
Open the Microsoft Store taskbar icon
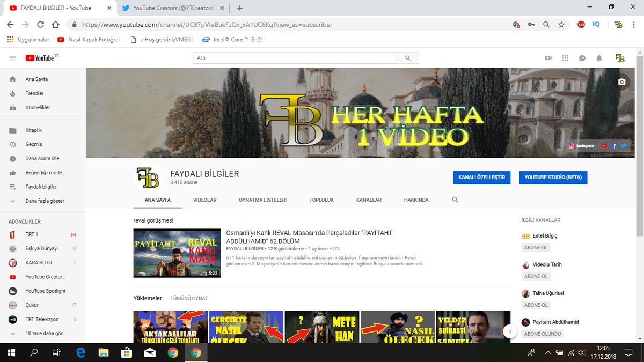(127, 352)
